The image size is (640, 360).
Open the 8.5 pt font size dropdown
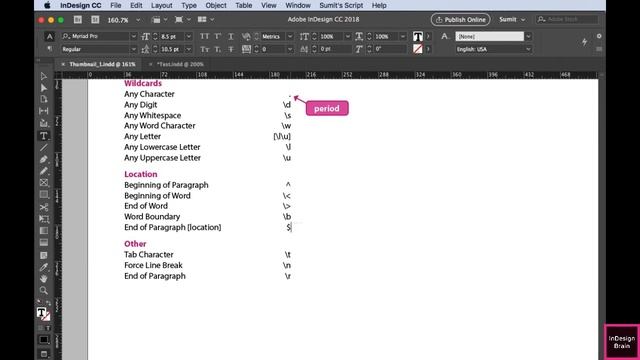tap(189, 36)
